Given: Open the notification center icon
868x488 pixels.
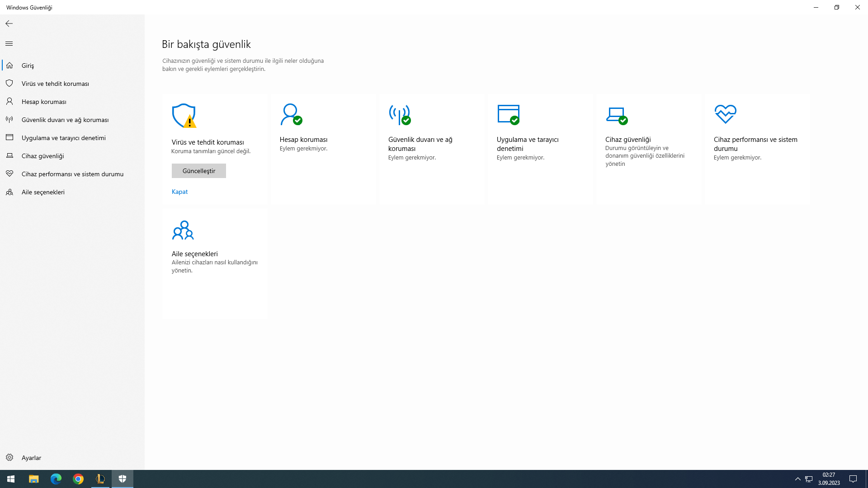Looking at the screenshot, I should pyautogui.click(x=853, y=479).
